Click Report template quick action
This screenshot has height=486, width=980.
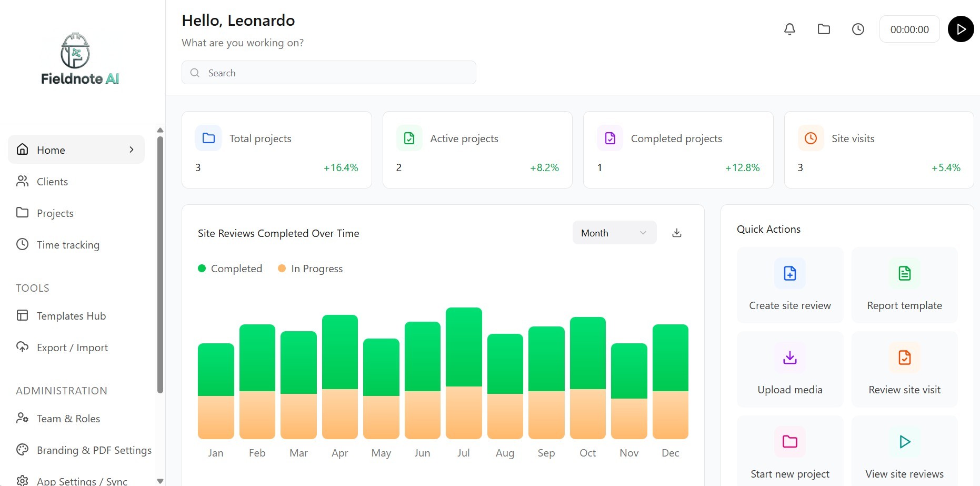tap(904, 285)
